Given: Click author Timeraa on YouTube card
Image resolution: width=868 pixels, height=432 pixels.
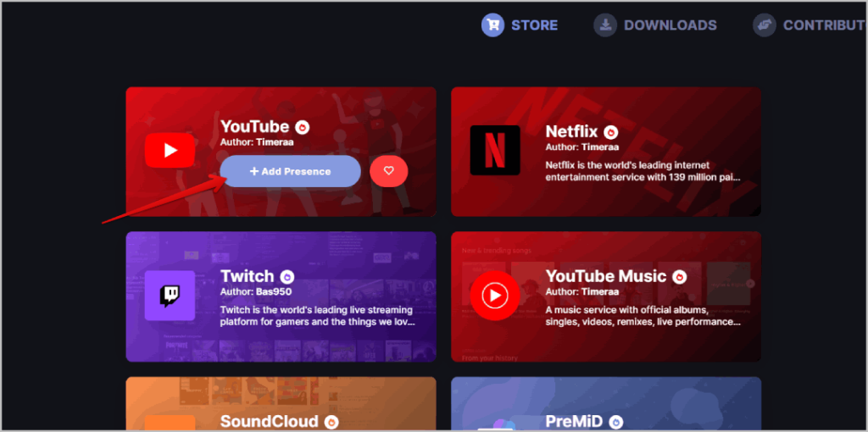Looking at the screenshot, I should coord(275,142).
